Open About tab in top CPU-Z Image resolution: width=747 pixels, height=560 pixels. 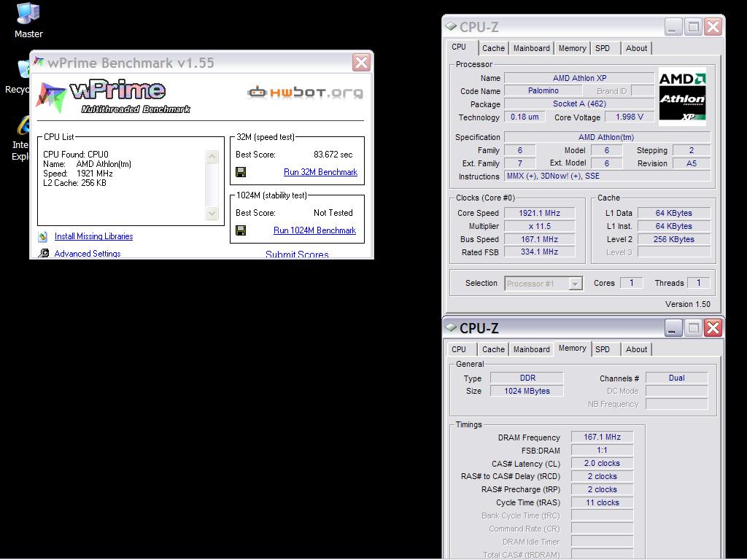point(636,48)
